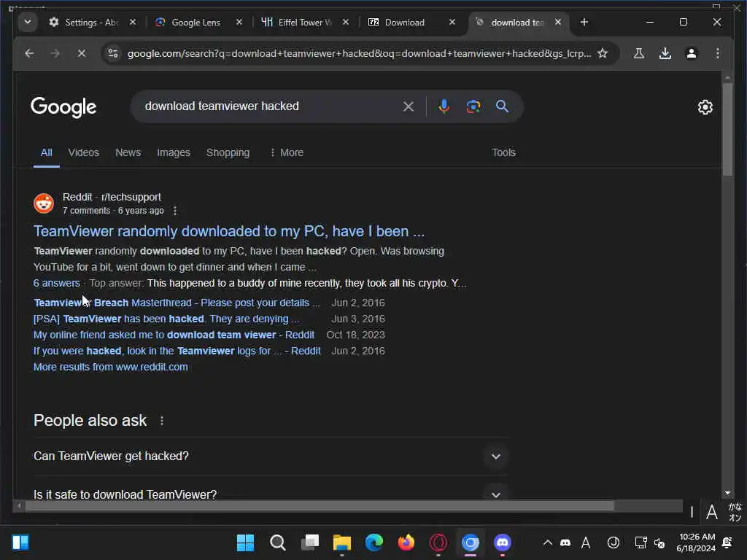Viewport: 747px width, 560px height.
Task: Launch Firefox from taskbar
Action: click(406, 542)
